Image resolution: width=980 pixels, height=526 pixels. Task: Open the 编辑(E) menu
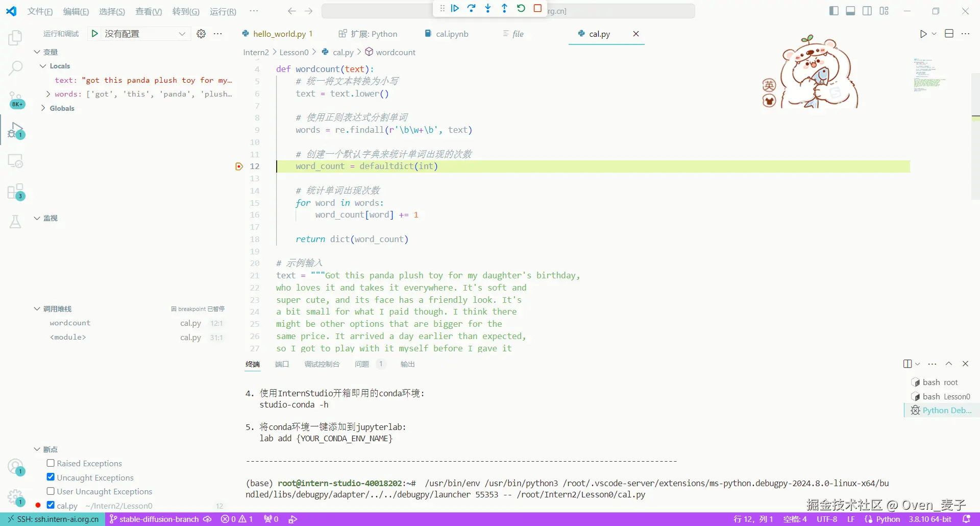pyautogui.click(x=76, y=11)
